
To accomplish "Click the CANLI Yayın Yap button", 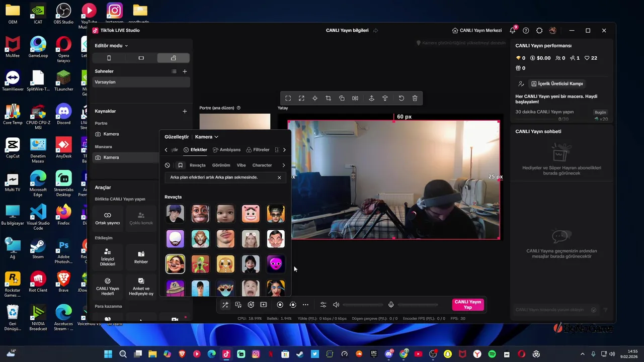I will (x=468, y=305).
